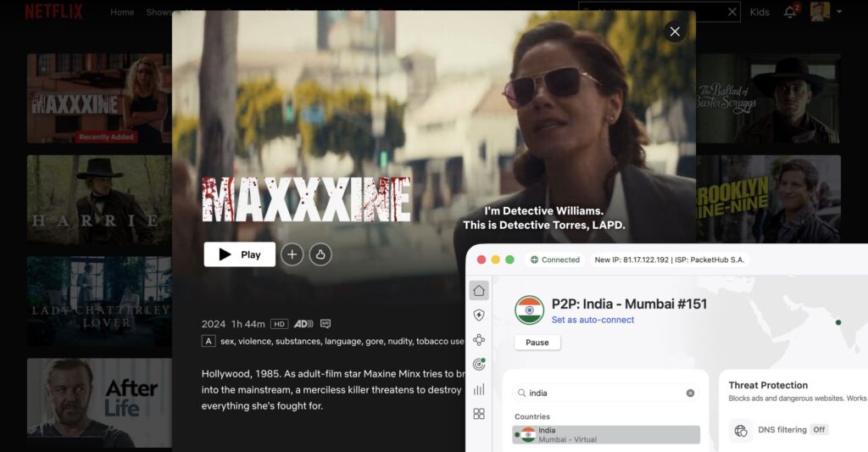Screen dimensions: 868x452
Task: Click the audio description AD badge
Action: coord(303,324)
